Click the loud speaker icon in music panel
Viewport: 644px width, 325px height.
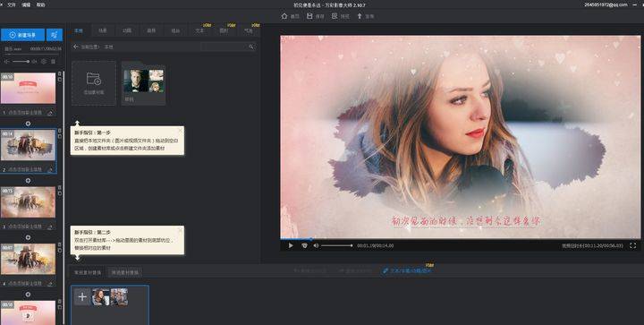click(34, 62)
